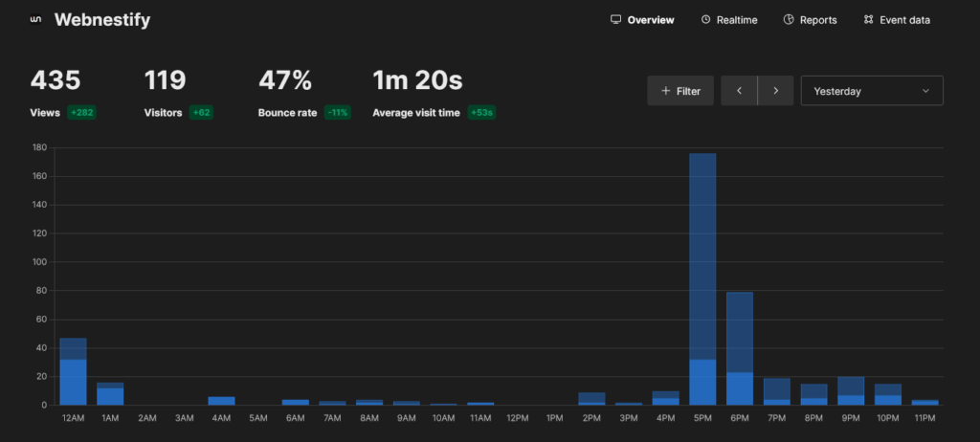Viewport: 980px width, 442px height.
Task: Click the Bounce rate -11% badge
Action: (337, 113)
